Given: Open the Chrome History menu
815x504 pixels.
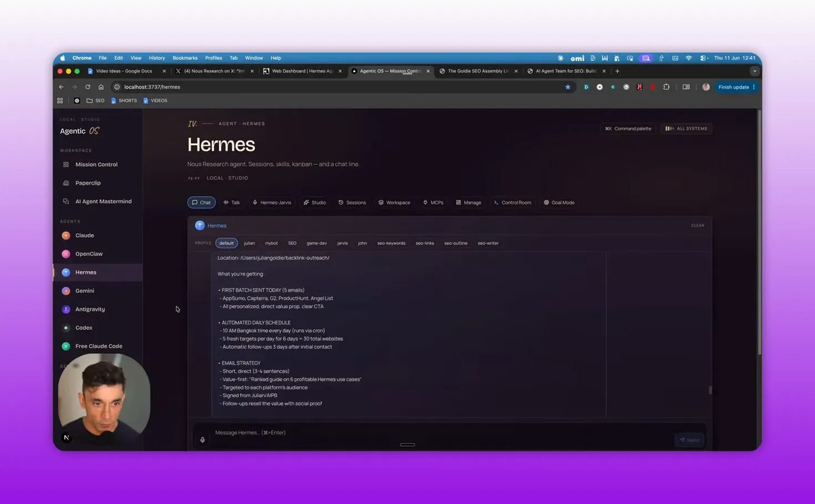Looking at the screenshot, I should point(157,58).
